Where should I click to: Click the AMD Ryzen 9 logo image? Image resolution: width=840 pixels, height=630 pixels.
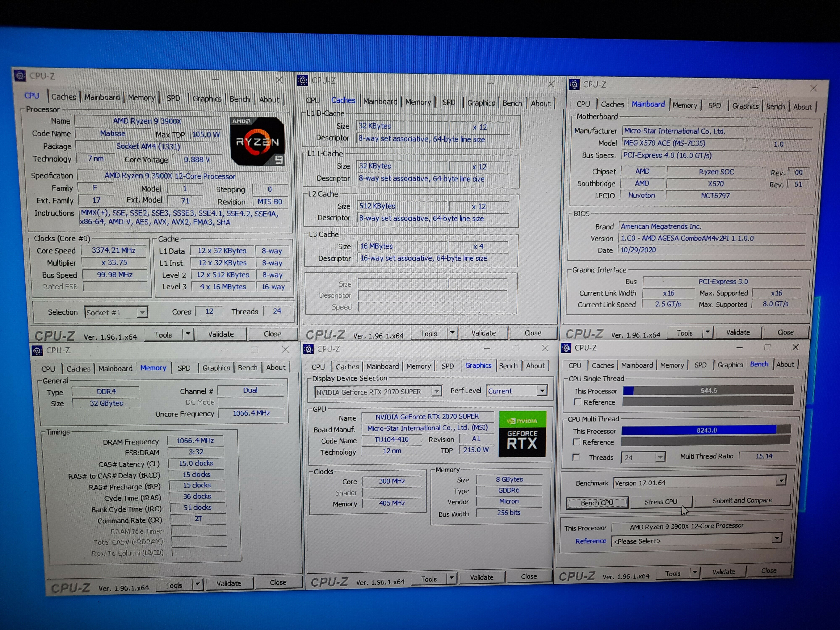(257, 141)
